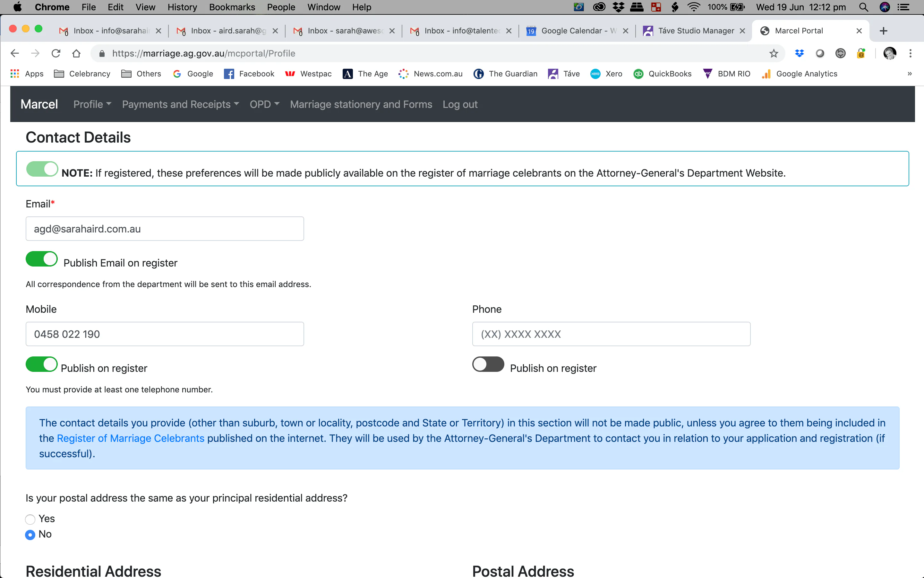Expand Payments and Receipts dropdown

click(x=180, y=104)
